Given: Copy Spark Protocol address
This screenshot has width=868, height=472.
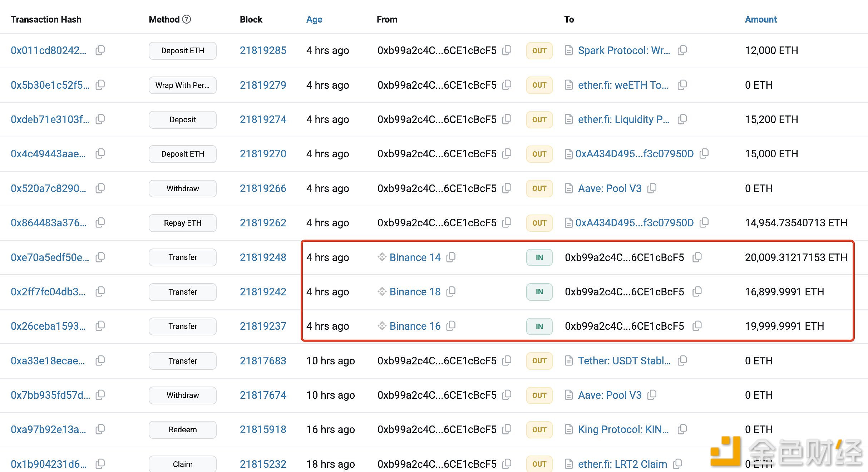Looking at the screenshot, I should [x=682, y=50].
